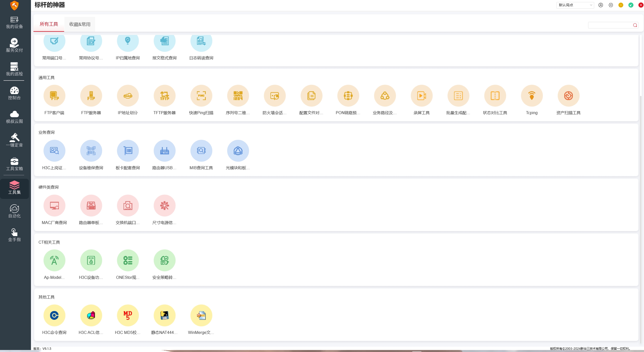
Task: Open the MAC厂商查询 tool
Action: click(x=54, y=206)
